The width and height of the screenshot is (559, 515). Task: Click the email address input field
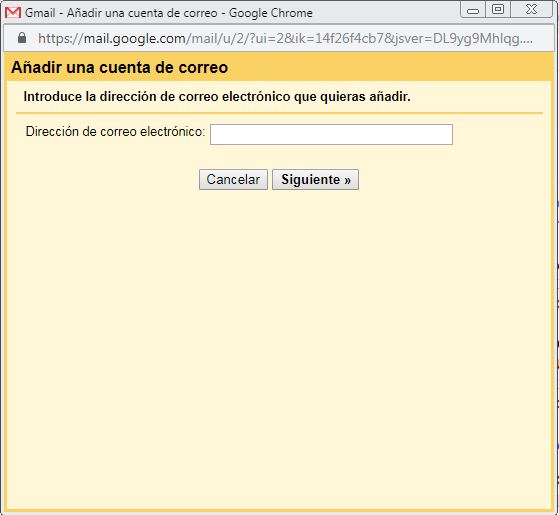click(x=331, y=134)
